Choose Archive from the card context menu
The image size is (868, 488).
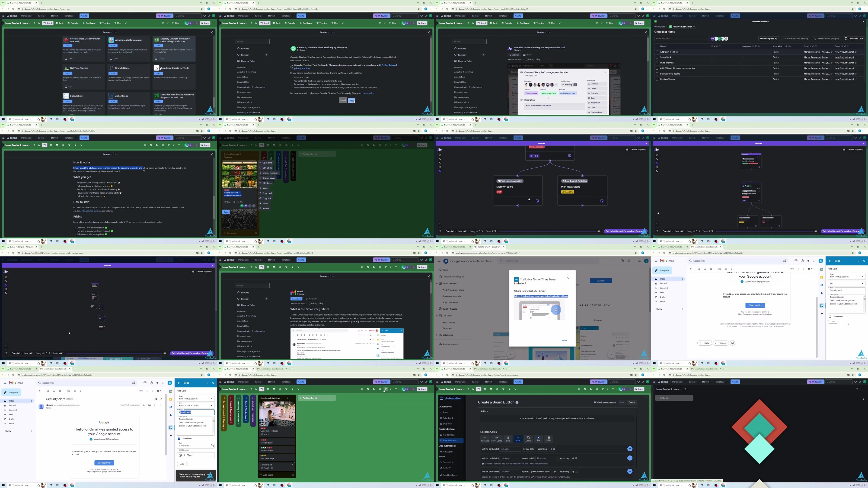(264, 208)
